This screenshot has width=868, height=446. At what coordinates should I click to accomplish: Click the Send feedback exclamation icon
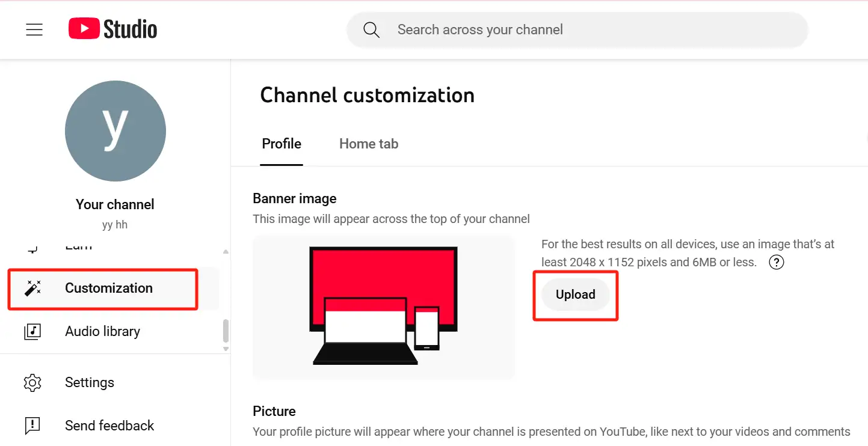[x=32, y=426]
